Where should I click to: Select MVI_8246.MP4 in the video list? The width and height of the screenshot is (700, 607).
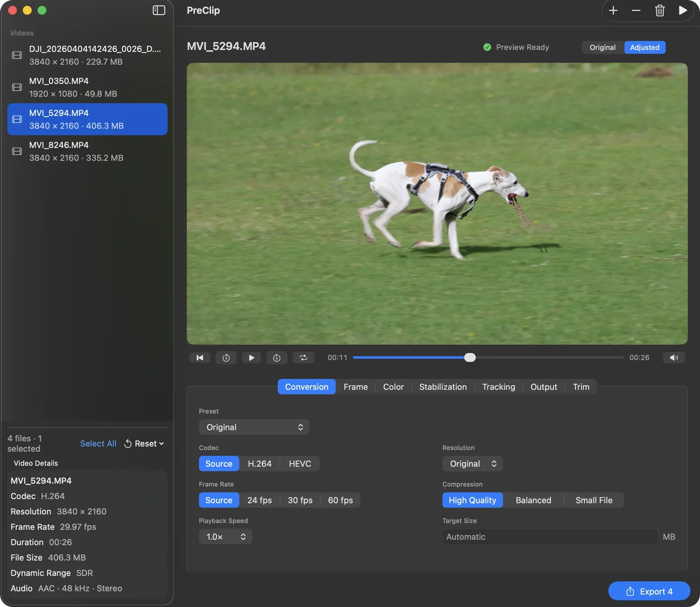pos(87,151)
